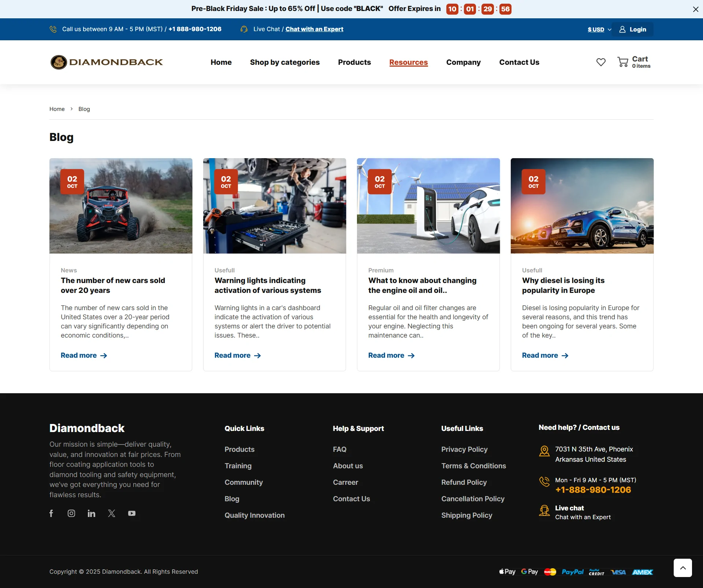Click the Google Pay payment icon

click(529, 572)
